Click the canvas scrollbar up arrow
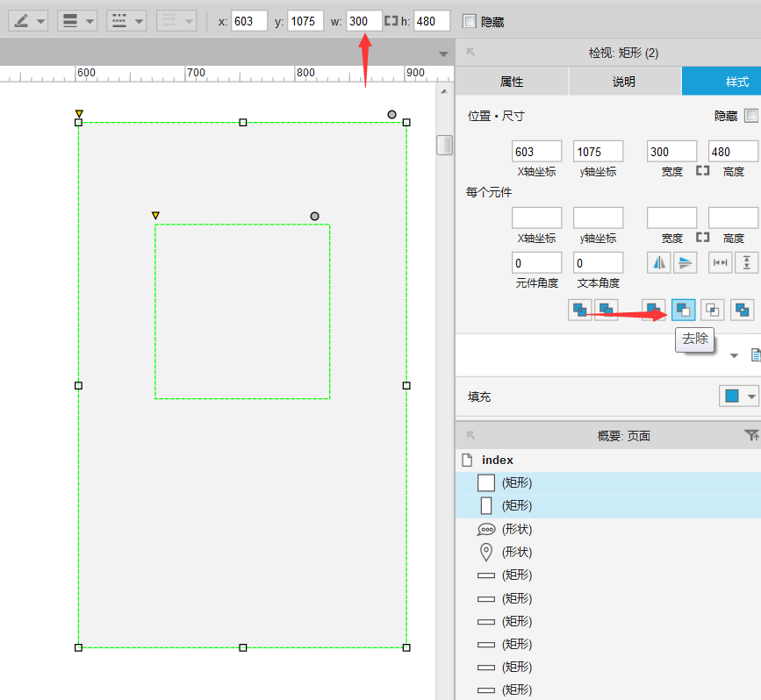Image resolution: width=761 pixels, height=700 pixels. tap(444, 91)
